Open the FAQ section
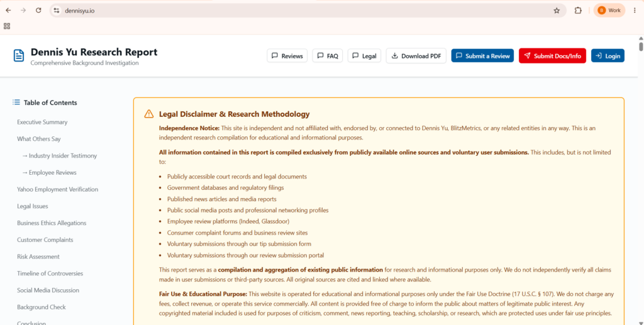The height and width of the screenshot is (325, 644). (327, 56)
